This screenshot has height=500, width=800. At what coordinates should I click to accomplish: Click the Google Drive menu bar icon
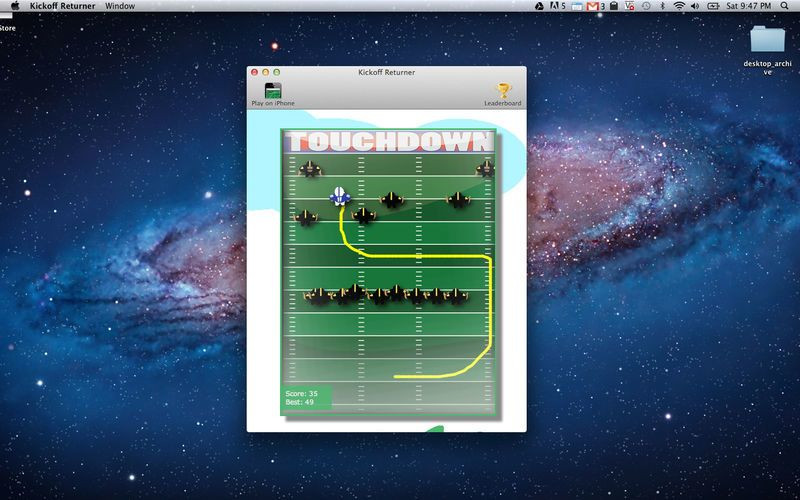pyautogui.click(x=539, y=6)
